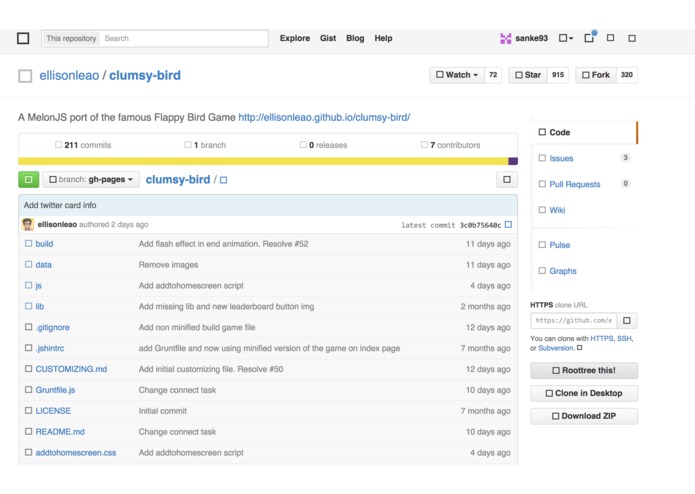Click Roottree this! button
Screen dimensions: 695x494
[584, 370]
